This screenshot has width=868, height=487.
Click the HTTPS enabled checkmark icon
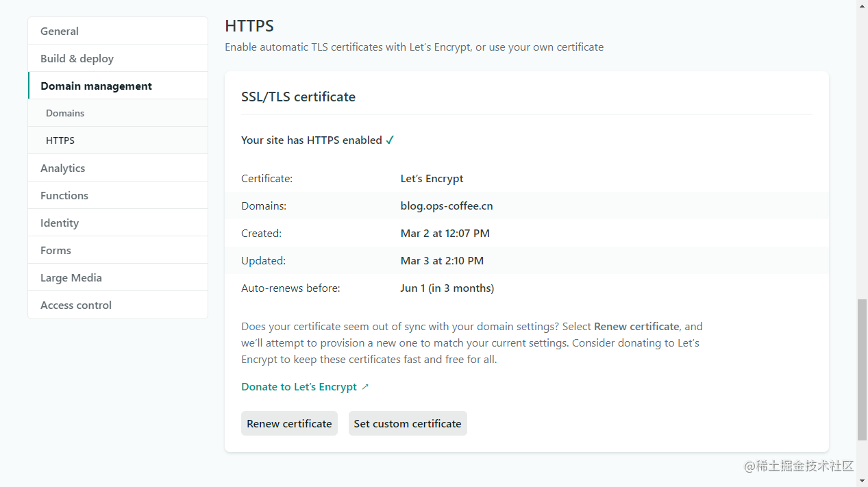pos(390,140)
